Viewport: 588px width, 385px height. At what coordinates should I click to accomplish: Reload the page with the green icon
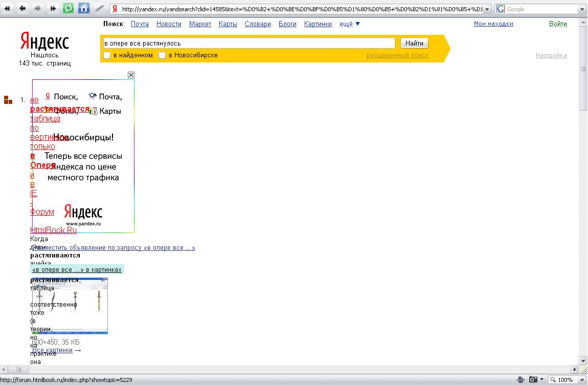pos(68,8)
